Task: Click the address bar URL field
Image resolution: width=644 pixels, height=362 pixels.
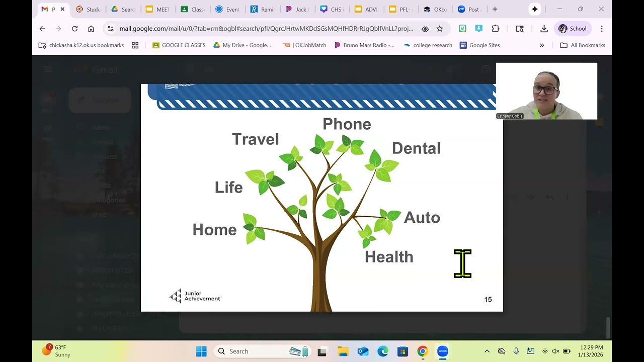Action: (266, 29)
